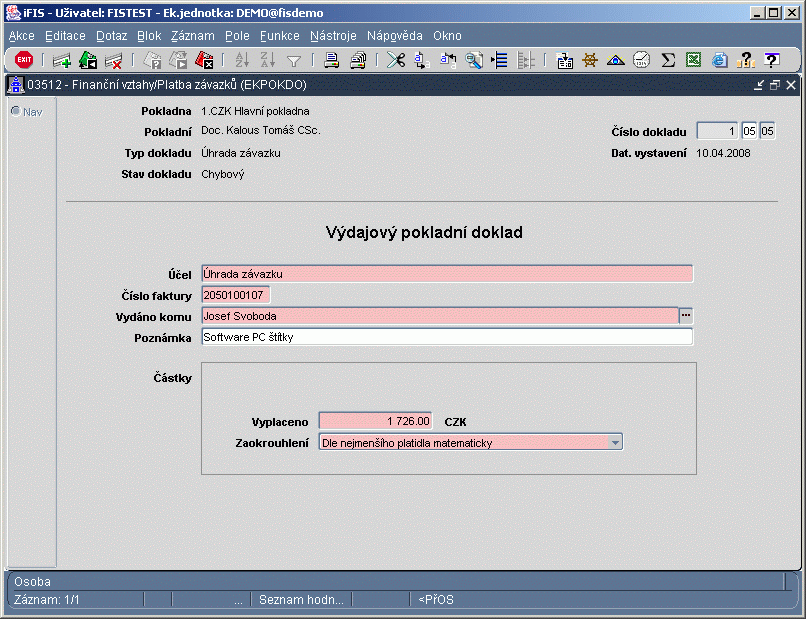Click the last 05 document number box
Viewport: 806px width, 619px height.
click(x=767, y=131)
